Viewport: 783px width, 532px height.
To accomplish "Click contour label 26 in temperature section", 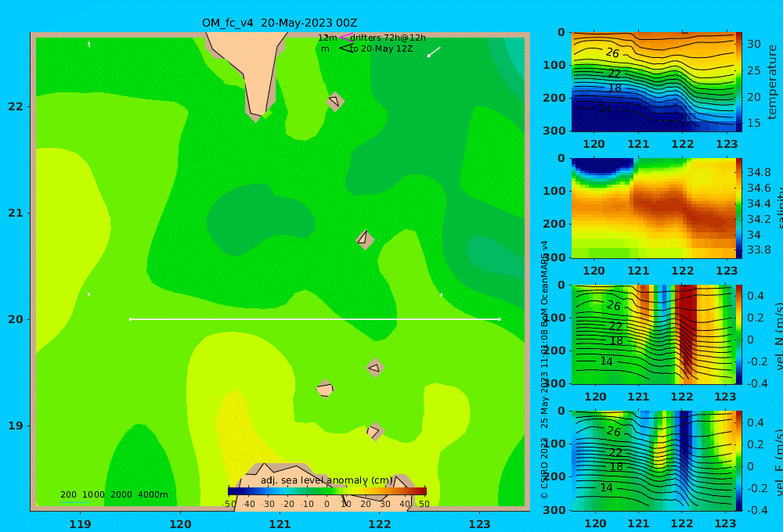I will pyautogui.click(x=612, y=53).
